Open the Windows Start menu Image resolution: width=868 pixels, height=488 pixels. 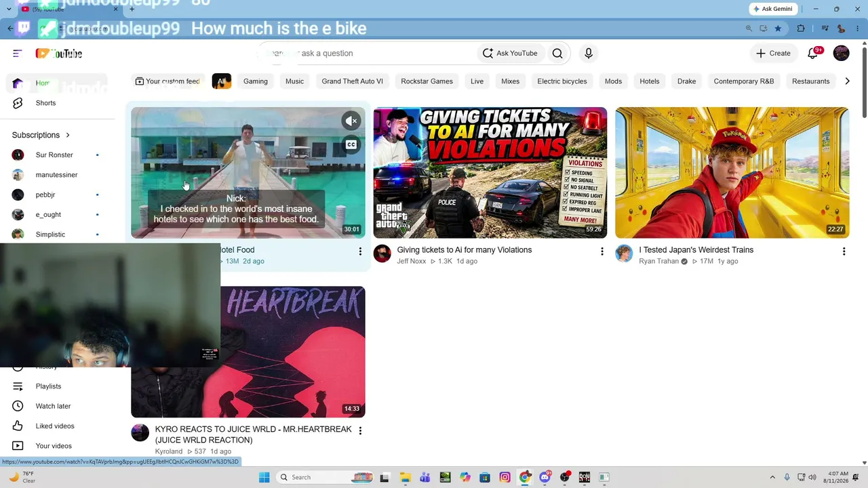(x=264, y=477)
